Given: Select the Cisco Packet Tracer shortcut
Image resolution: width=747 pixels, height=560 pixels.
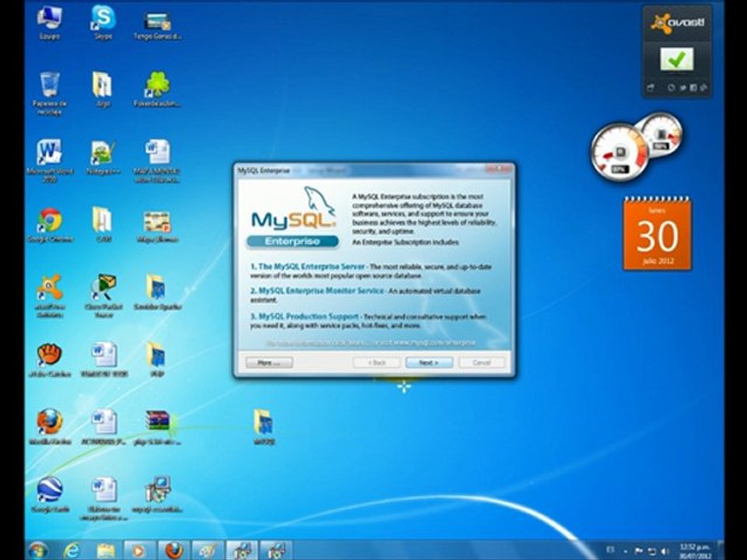Looking at the screenshot, I should click(x=103, y=296).
